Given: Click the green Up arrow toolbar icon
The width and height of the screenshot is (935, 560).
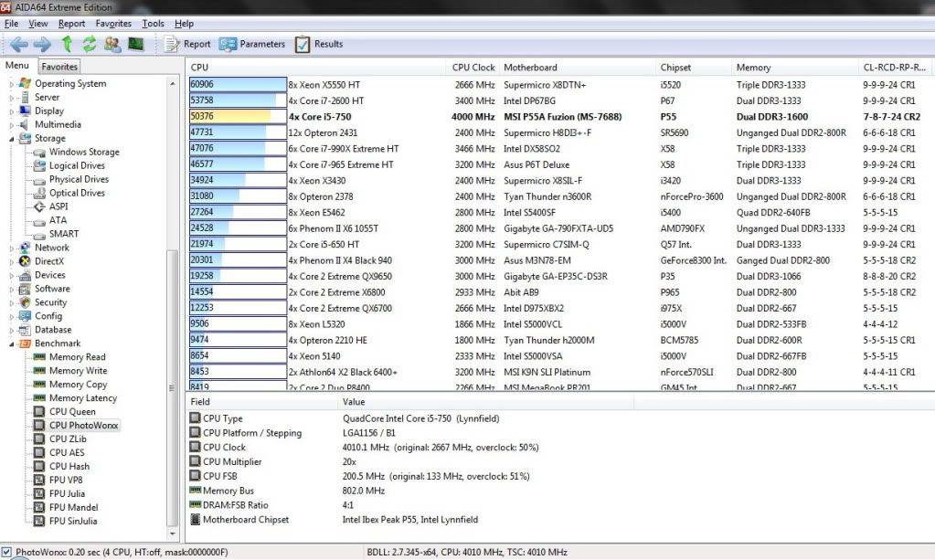Looking at the screenshot, I should [67, 44].
